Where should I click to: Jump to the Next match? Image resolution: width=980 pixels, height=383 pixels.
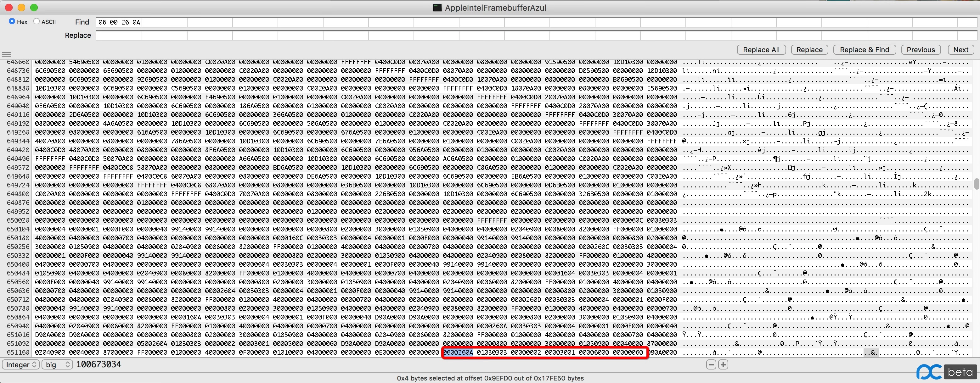[960, 50]
